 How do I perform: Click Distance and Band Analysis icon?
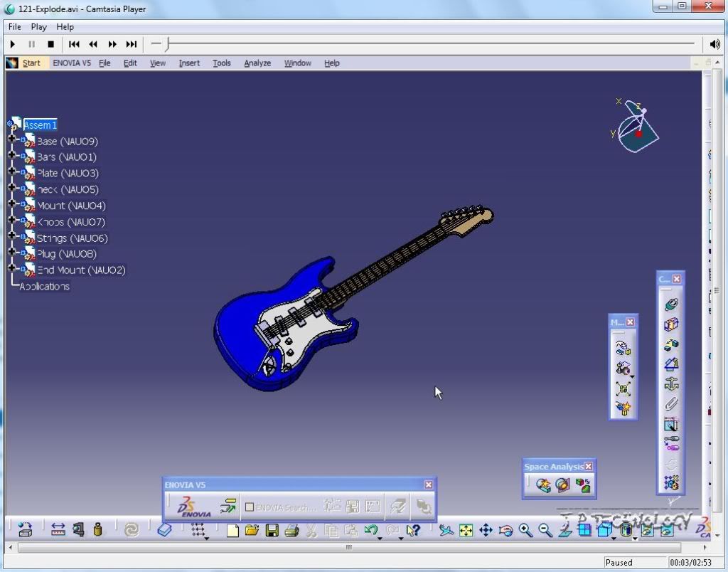(583, 486)
